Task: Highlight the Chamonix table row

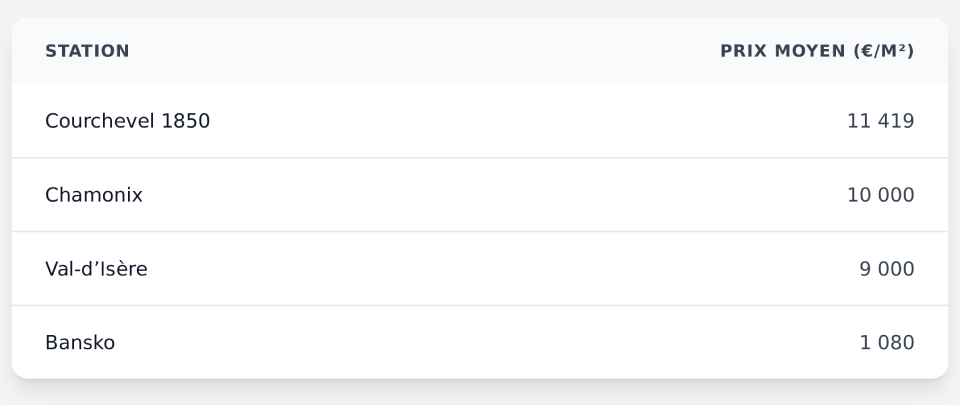Action: [480, 195]
